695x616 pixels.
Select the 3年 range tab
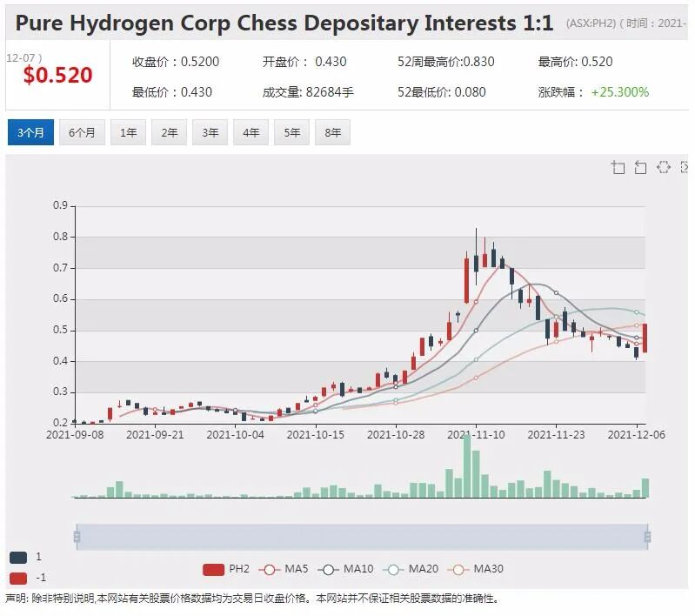211,132
